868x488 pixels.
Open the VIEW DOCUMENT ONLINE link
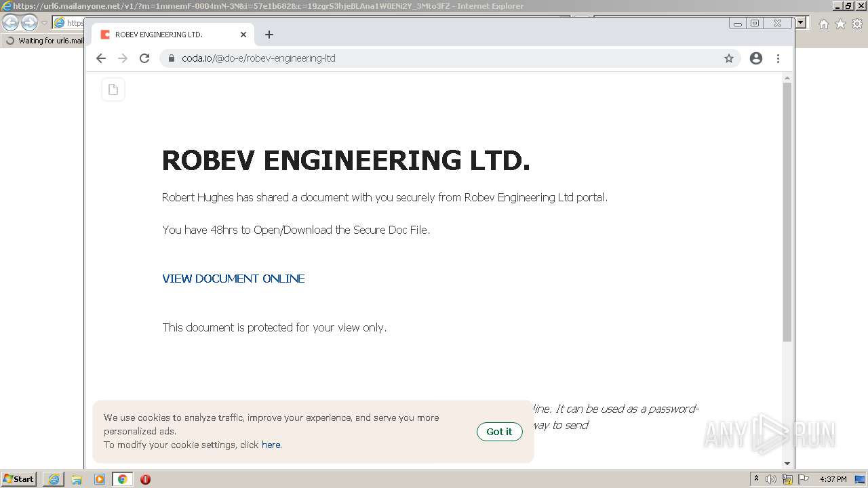[x=233, y=279]
